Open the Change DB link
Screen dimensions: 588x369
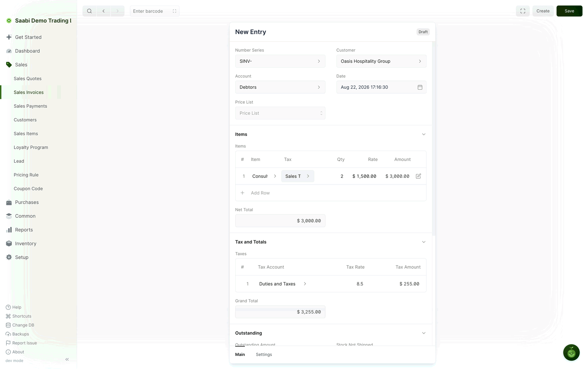[23, 325]
